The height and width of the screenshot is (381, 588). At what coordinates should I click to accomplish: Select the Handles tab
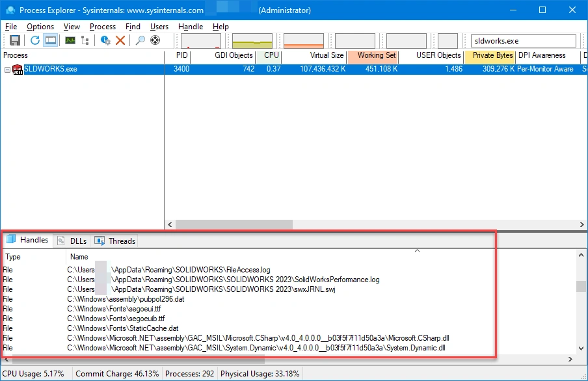click(x=28, y=240)
